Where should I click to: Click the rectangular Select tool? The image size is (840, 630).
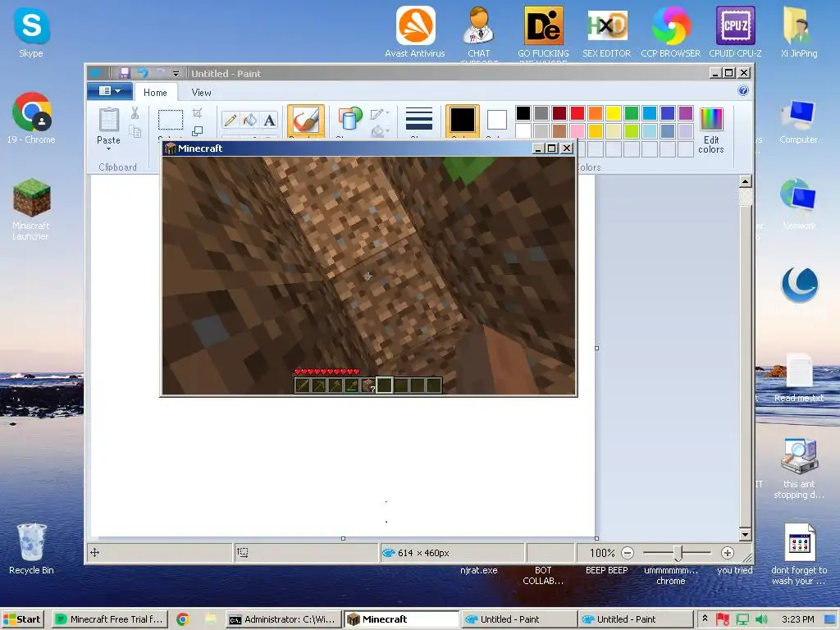coord(171,120)
